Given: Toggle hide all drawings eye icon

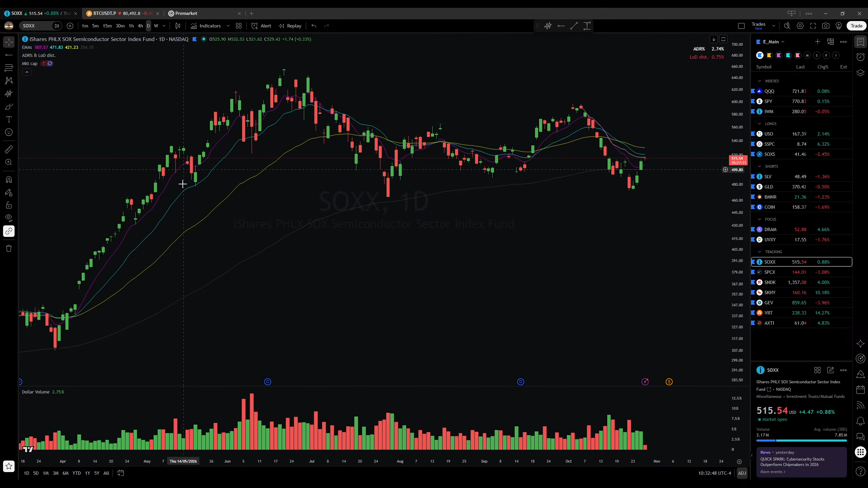Looking at the screenshot, I should 9,218.
